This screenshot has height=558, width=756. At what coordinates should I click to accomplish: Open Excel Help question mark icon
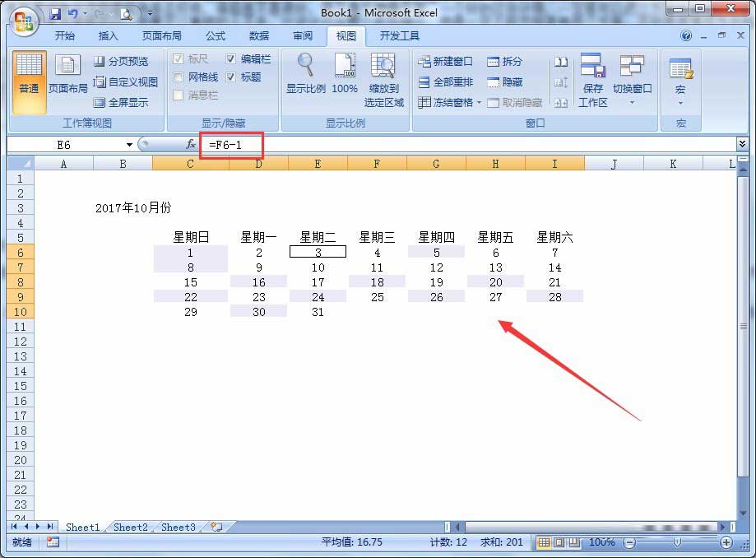pos(685,35)
